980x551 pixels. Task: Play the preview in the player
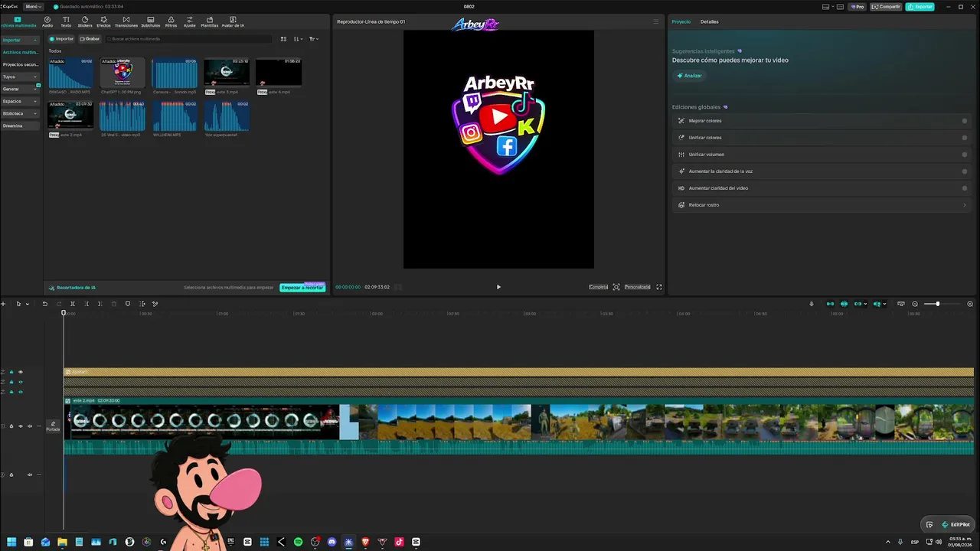coord(498,287)
